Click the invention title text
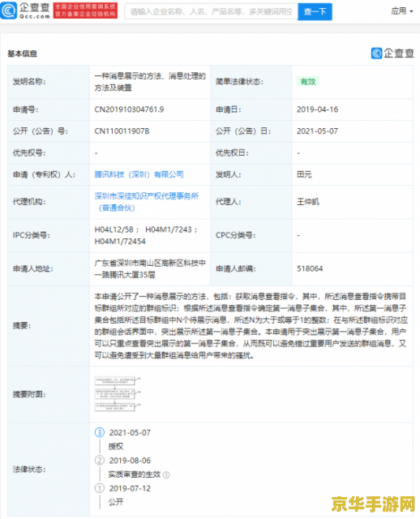 click(150, 82)
